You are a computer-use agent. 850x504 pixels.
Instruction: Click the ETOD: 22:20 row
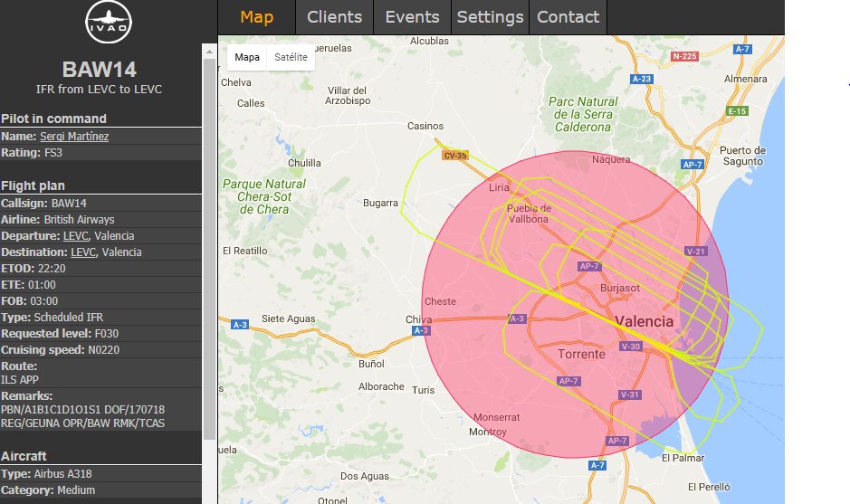(x=100, y=268)
